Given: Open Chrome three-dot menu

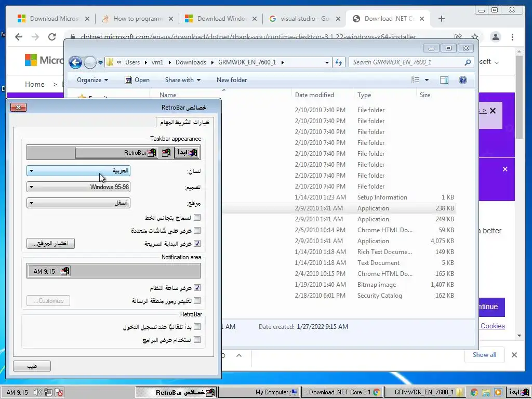Looking at the screenshot, I should [512, 37].
